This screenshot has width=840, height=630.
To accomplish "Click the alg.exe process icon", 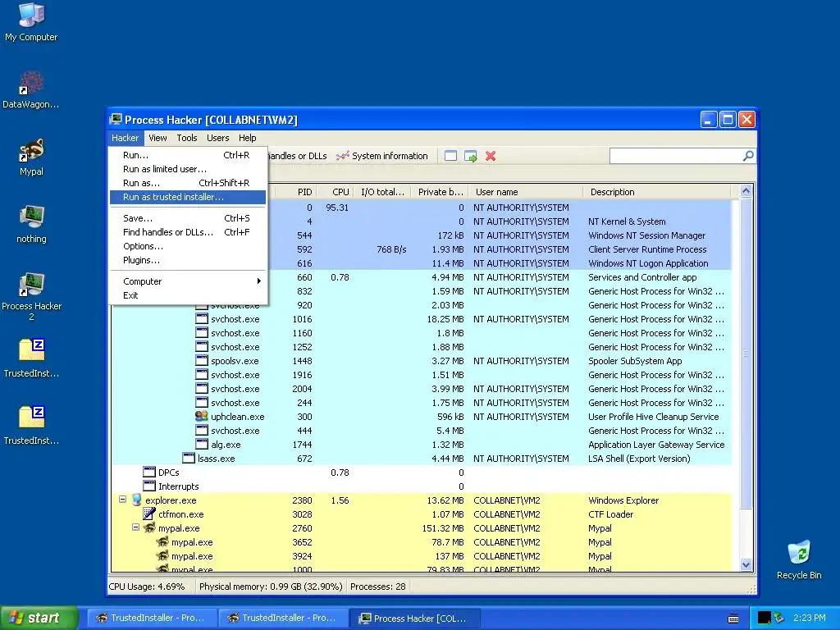I will pos(202,444).
